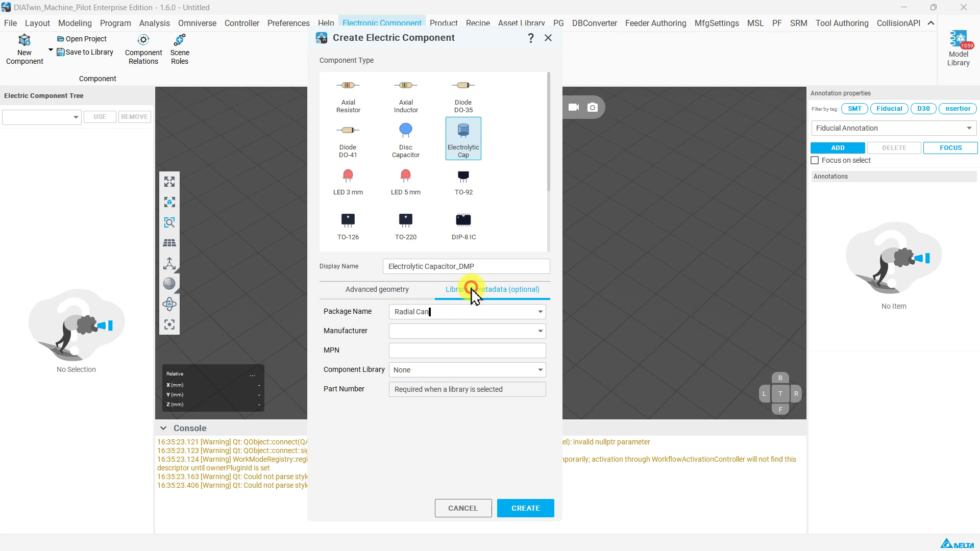Open the Omniverse menu
This screenshot has width=980, height=551.
pos(197,23)
